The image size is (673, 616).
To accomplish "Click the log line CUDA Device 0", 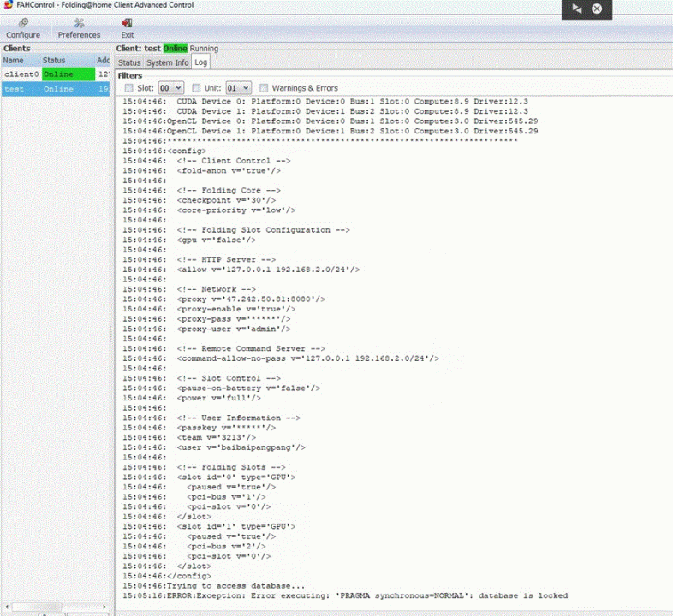I will [325, 101].
